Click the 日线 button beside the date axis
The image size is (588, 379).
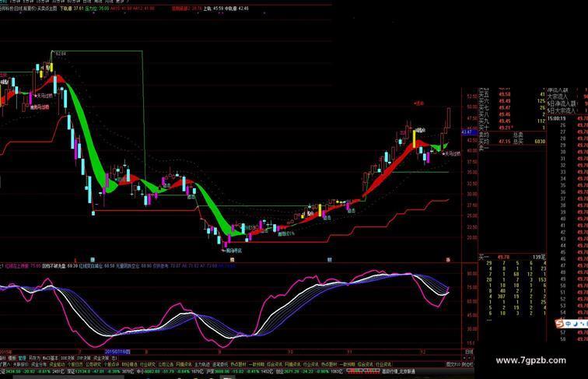[x=469, y=352]
